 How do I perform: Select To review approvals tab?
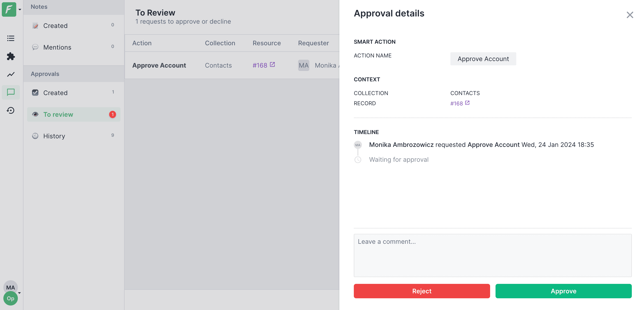click(x=74, y=114)
